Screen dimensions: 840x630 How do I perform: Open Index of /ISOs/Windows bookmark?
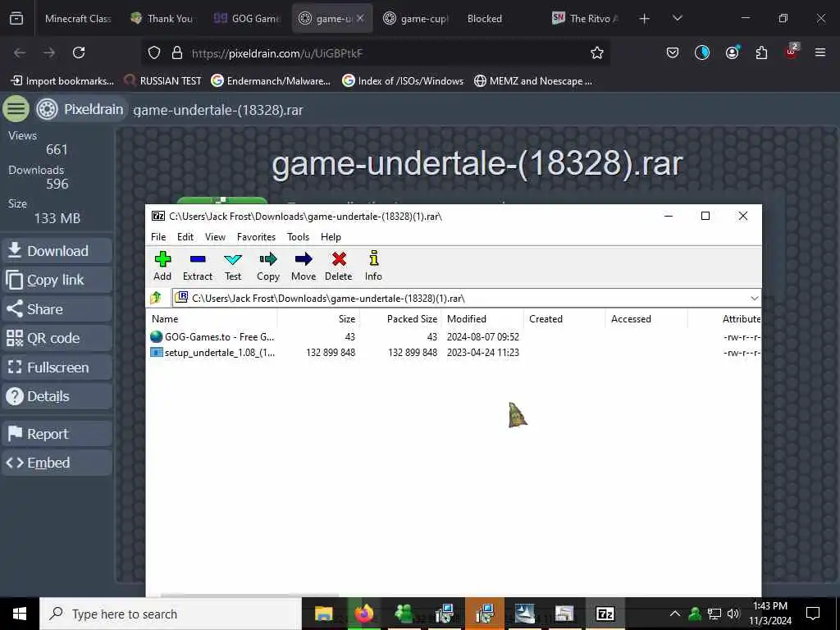(403, 81)
